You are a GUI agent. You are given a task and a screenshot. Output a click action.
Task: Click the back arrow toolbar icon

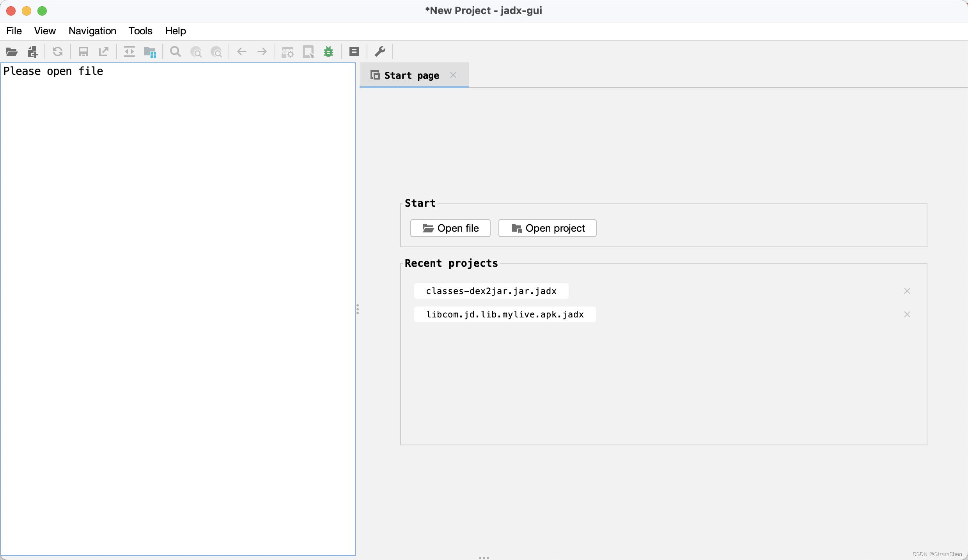point(242,51)
